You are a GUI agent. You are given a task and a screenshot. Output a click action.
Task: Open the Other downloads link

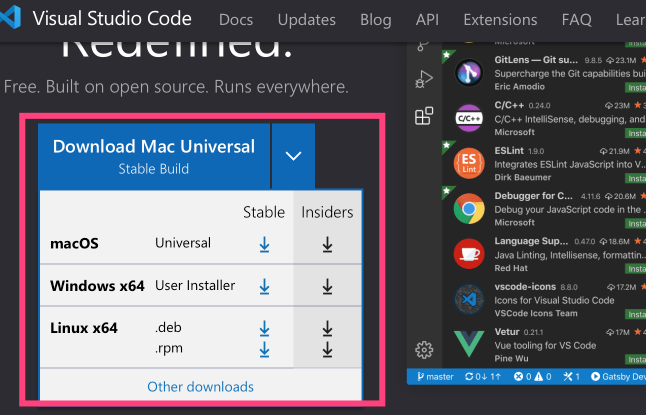point(201,387)
